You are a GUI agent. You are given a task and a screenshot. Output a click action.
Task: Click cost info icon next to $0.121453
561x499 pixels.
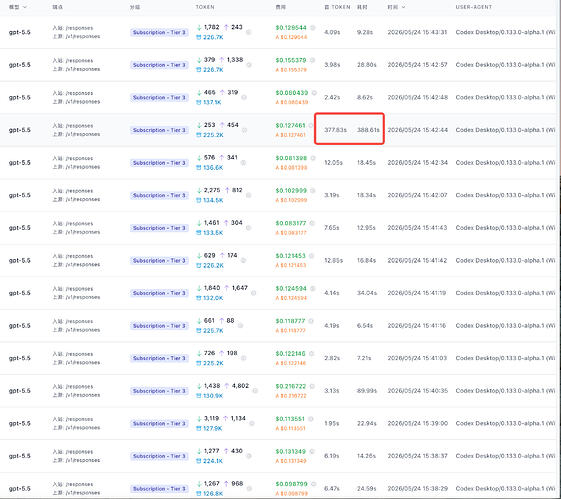(x=311, y=255)
